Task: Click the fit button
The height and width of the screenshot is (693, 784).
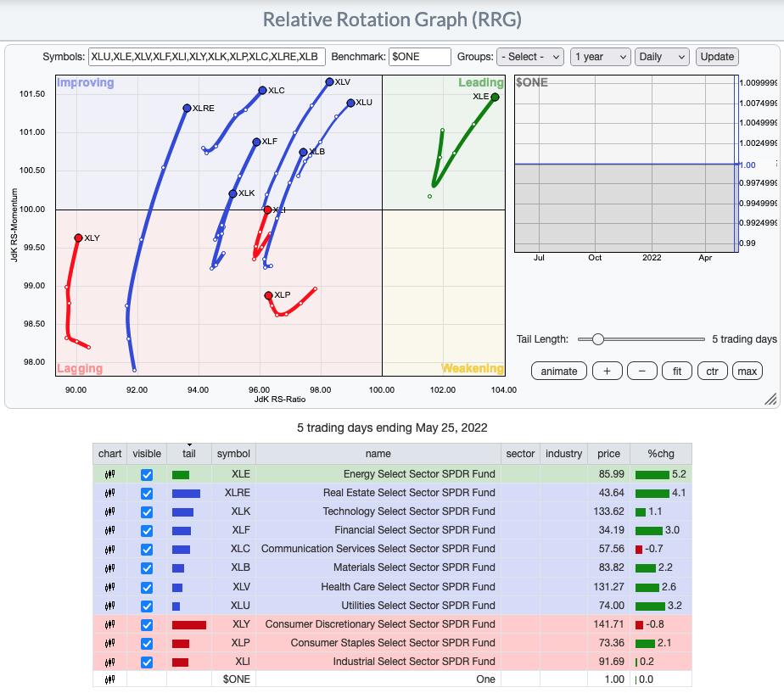Action: (677, 371)
